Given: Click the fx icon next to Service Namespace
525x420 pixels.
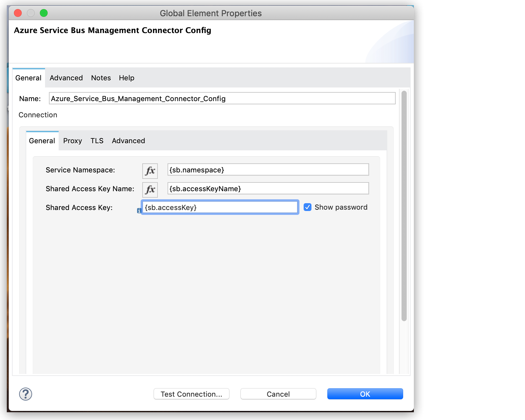Looking at the screenshot, I should 149,171.
